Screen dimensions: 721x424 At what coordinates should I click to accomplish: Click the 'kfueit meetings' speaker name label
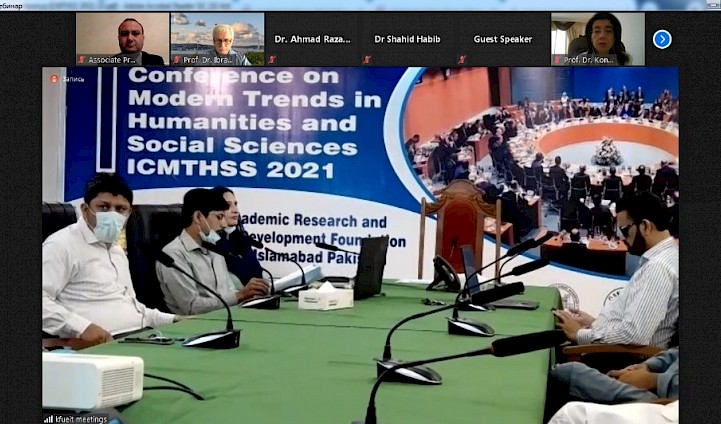(x=81, y=419)
